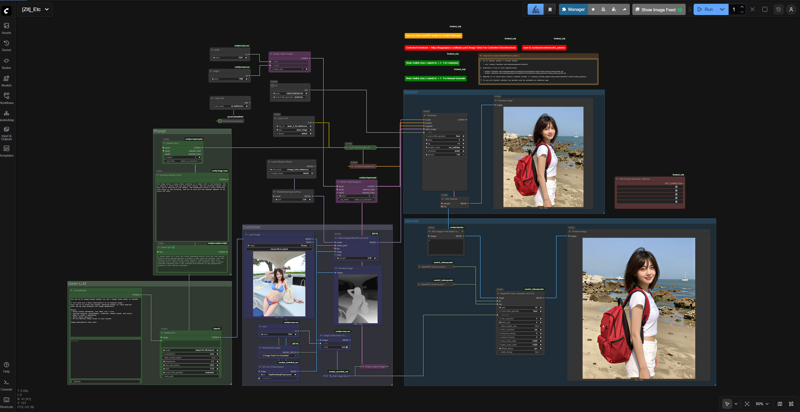
Task: Click the batch count input field
Action: point(734,9)
